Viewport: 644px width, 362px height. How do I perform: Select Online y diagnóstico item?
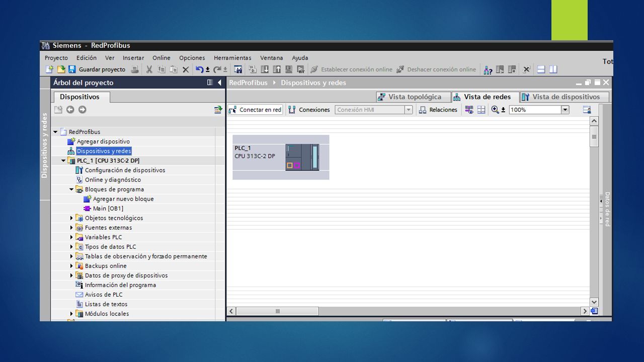pyautogui.click(x=113, y=179)
